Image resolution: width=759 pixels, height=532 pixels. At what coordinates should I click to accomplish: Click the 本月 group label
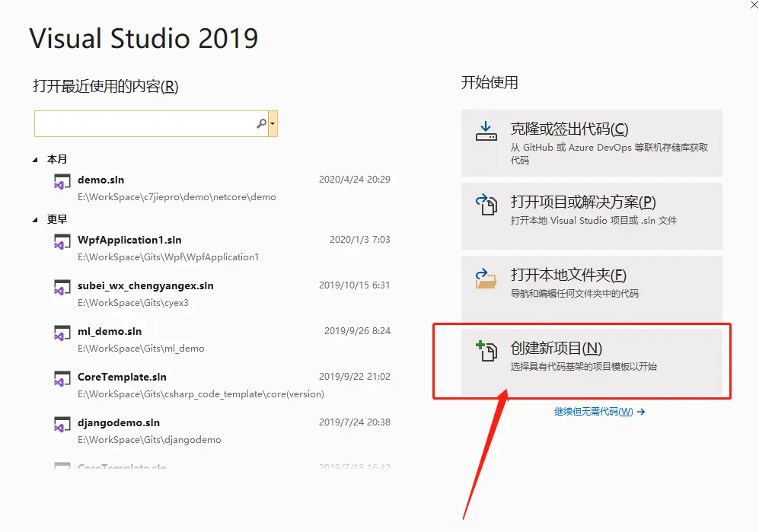(x=57, y=159)
